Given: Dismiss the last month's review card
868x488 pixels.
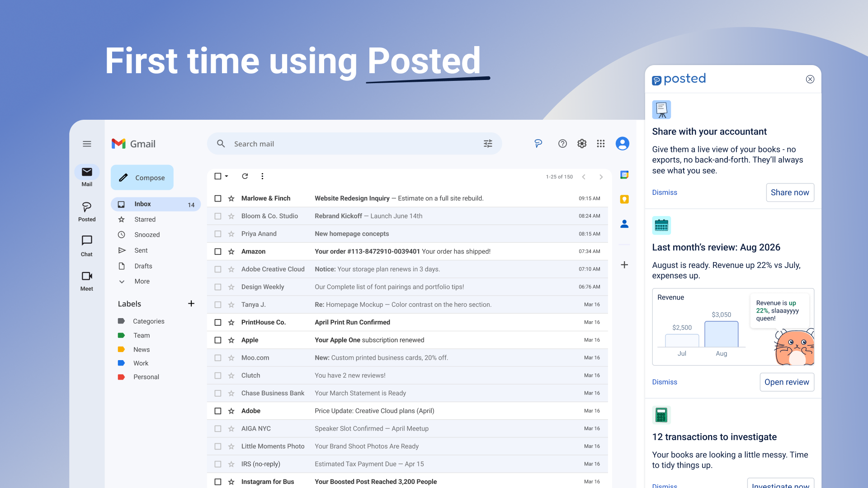Looking at the screenshot, I should click(x=665, y=382).
